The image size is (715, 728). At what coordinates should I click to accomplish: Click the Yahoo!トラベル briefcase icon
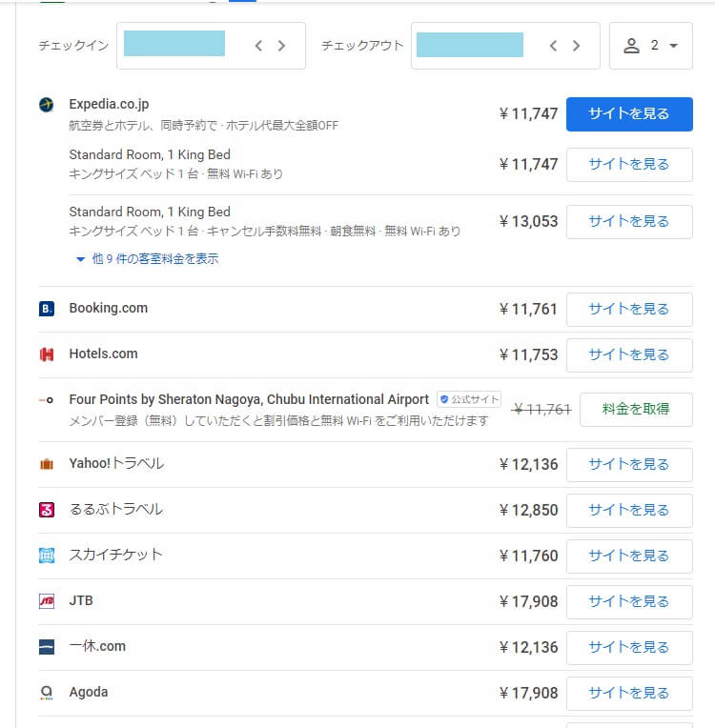(x=47, y=464)
